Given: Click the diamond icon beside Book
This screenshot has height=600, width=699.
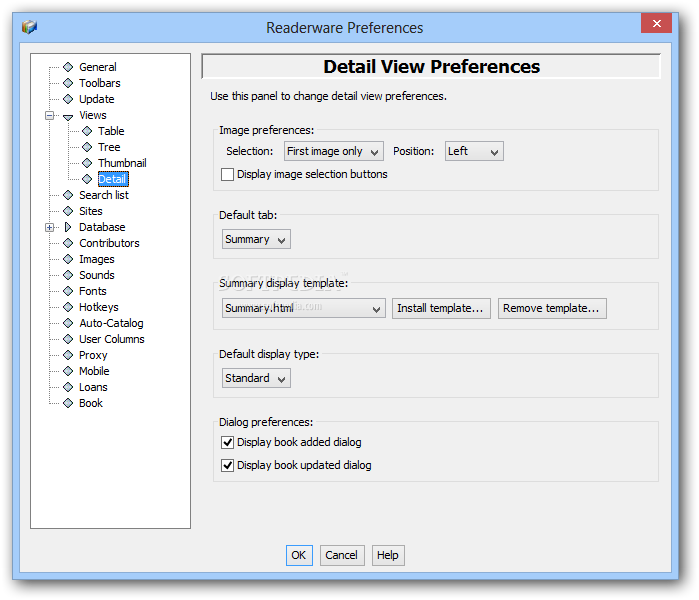Looking at the screenshot, I should [x=68, y=403].
